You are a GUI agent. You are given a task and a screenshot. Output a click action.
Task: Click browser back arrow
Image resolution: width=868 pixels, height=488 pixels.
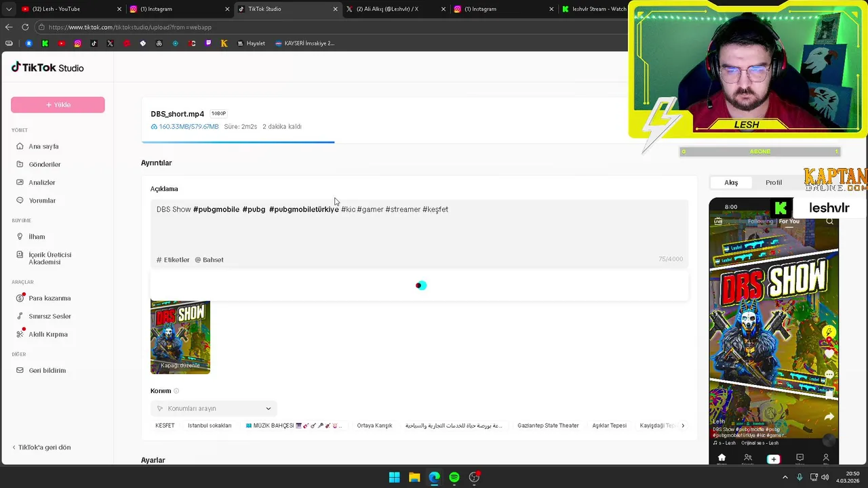pyautogui.click(x=9, y=27)
